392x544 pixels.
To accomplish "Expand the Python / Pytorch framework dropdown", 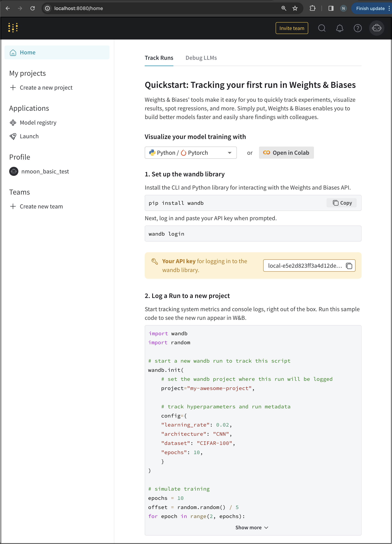I will (191, 153).
